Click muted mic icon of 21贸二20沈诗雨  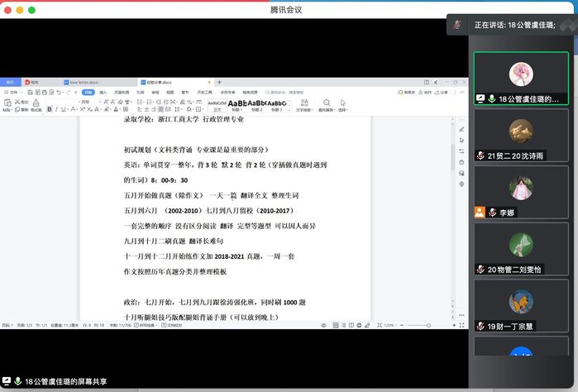pos(480,155)
